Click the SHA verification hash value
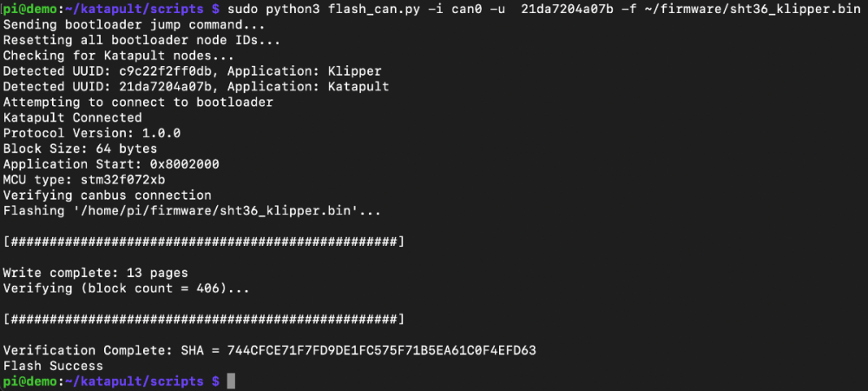The height and width of the screenshot is (391, 868). (381, 350)
